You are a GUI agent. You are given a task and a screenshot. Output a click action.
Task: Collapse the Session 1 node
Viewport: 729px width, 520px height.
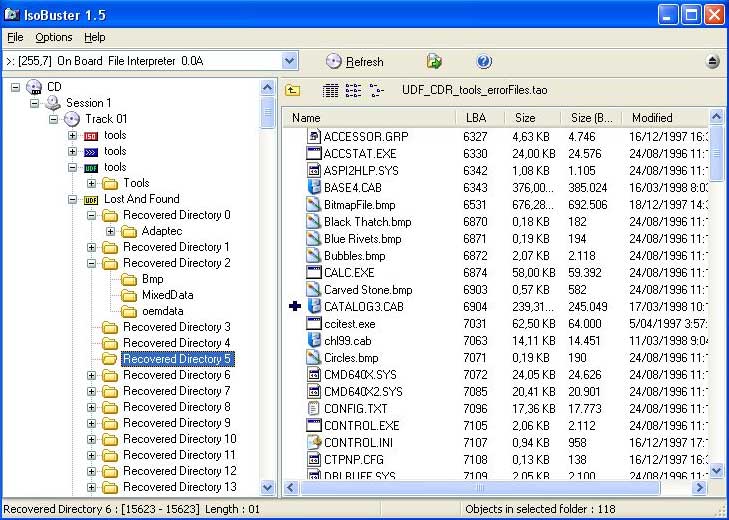(35, 103)
